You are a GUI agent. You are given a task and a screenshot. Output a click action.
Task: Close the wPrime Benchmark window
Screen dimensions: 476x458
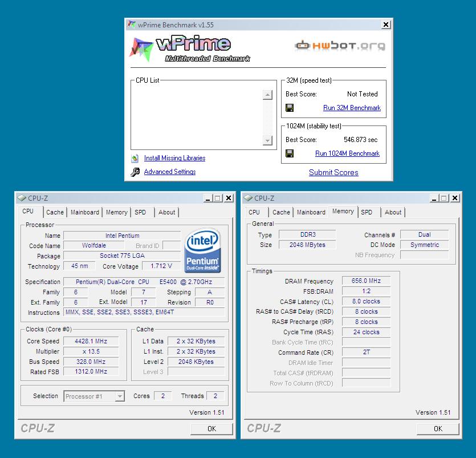(385, 25)
